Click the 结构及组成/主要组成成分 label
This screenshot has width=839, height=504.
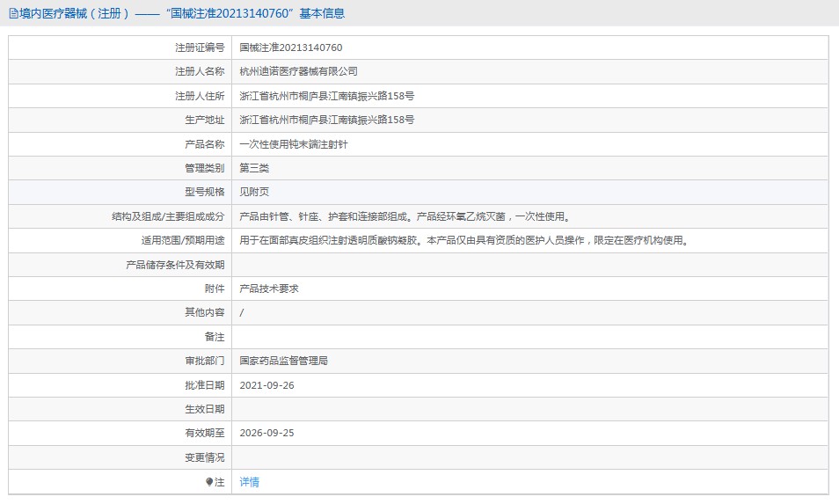(x=168, y=216)
